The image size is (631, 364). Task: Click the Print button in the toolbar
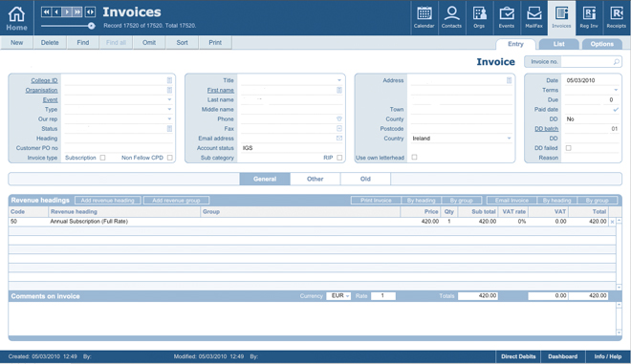(215, 43)
